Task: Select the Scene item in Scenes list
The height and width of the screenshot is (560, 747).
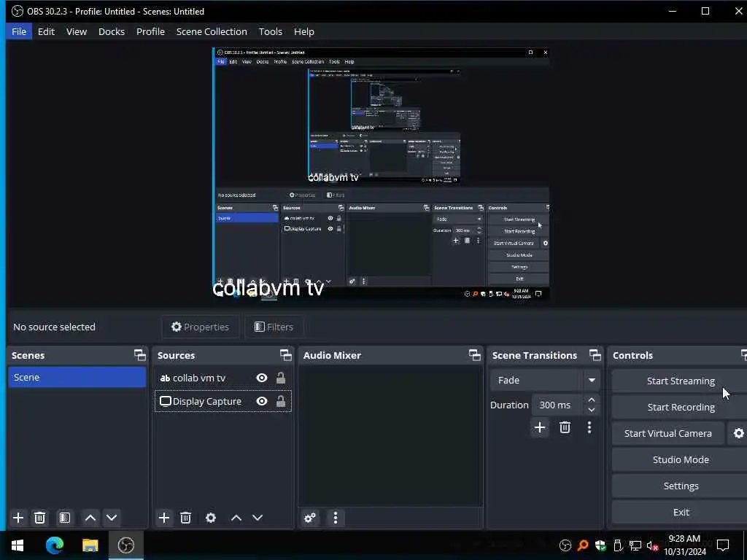Action: pyautogui.click(x=77, y=377)
